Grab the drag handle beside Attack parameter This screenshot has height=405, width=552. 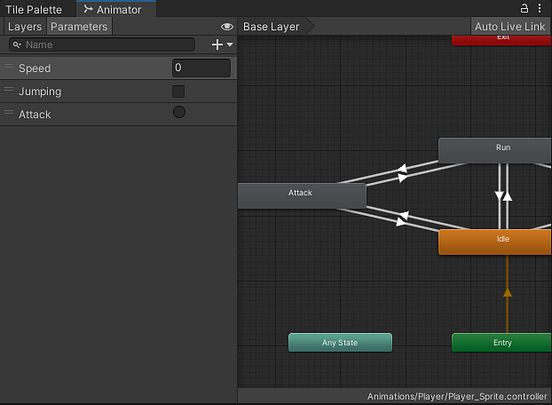[x=9, y=112]
